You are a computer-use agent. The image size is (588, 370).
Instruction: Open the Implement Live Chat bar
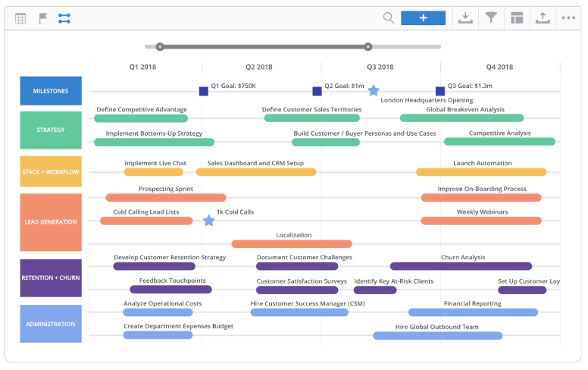tap(154, 172)
